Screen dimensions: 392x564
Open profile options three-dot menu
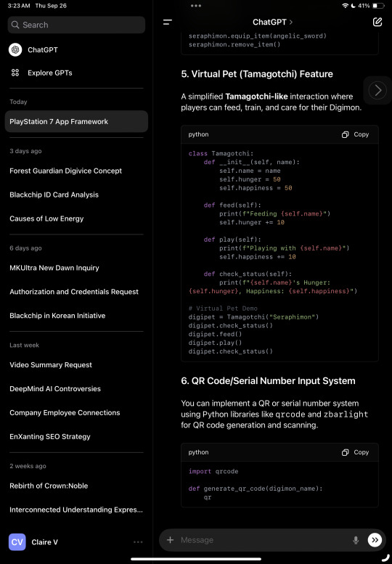tap(138, 542)
